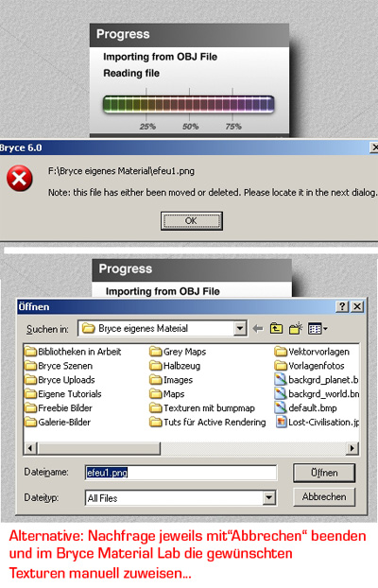Create a new folder icon

coord(296,328)
